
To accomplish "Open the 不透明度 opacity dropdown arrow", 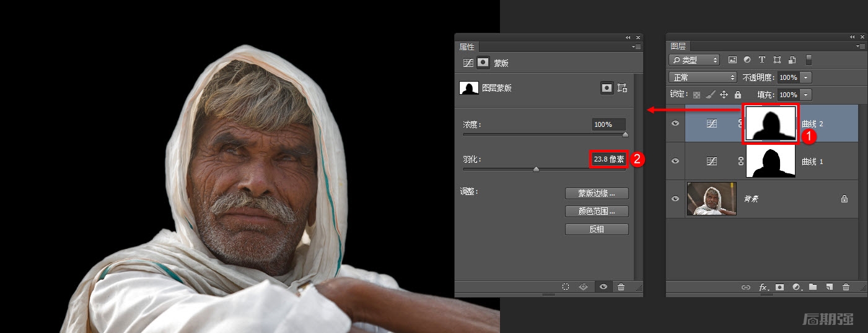I will click(805, 77).
